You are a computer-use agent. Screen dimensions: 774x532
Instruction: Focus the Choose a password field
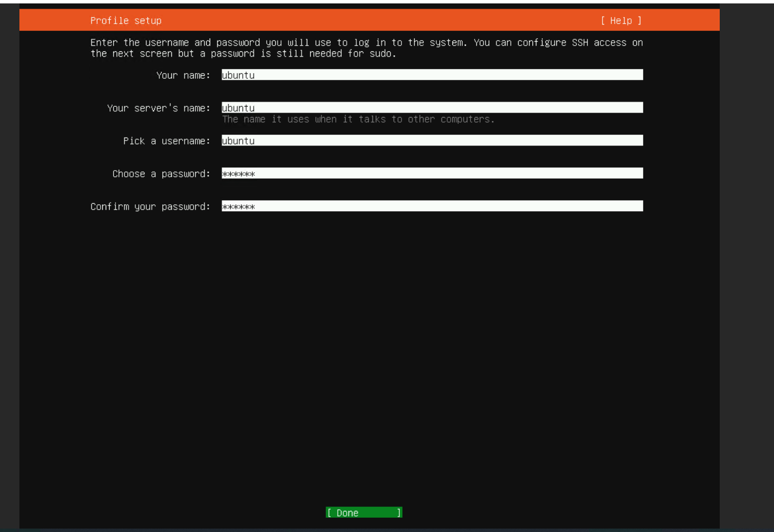(432, 174)
